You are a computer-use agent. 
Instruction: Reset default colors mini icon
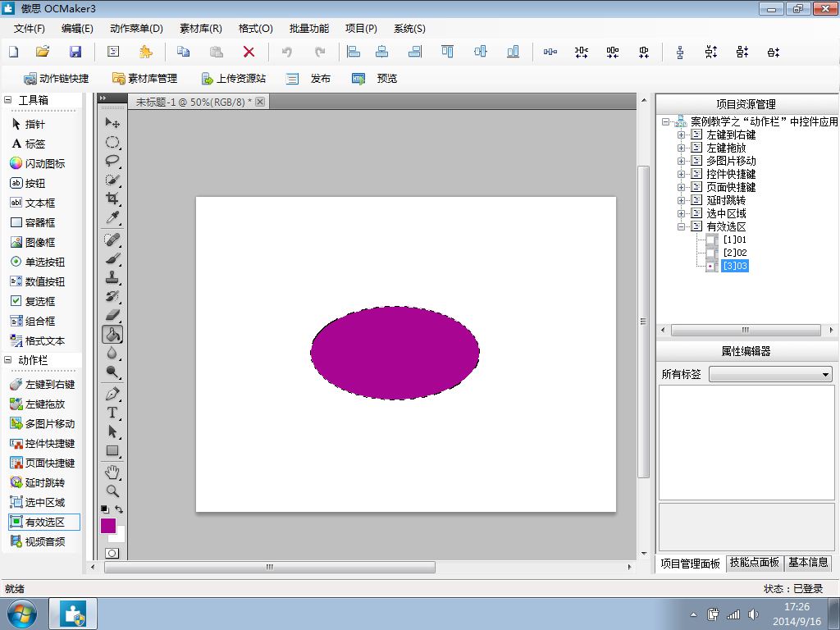(x=104, y=509)
